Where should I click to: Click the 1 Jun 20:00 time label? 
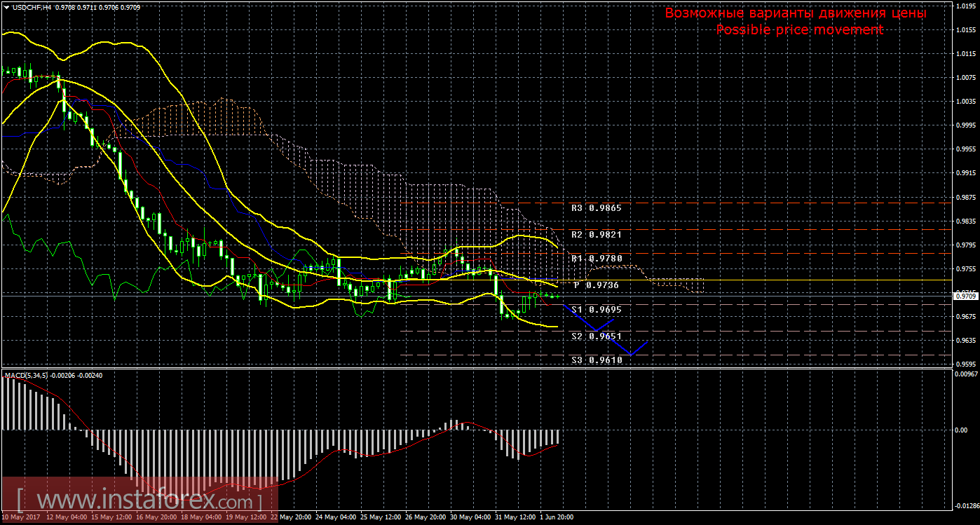[555, 517]
